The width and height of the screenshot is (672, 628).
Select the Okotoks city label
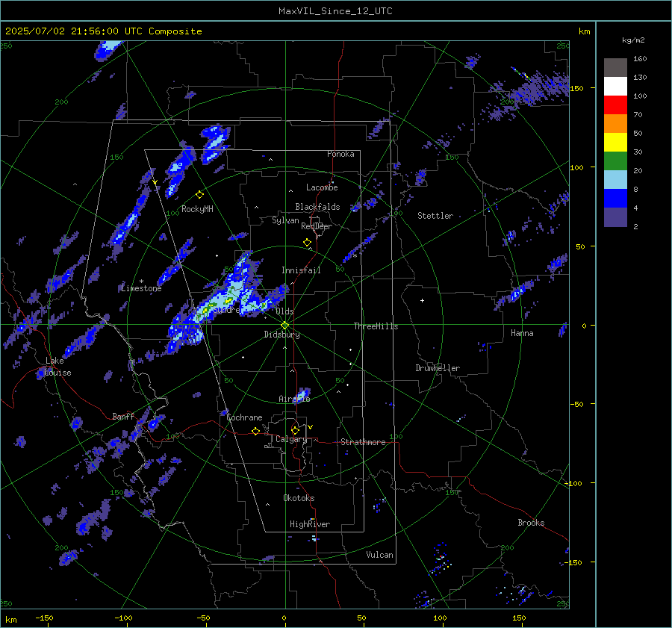point(299,498)
